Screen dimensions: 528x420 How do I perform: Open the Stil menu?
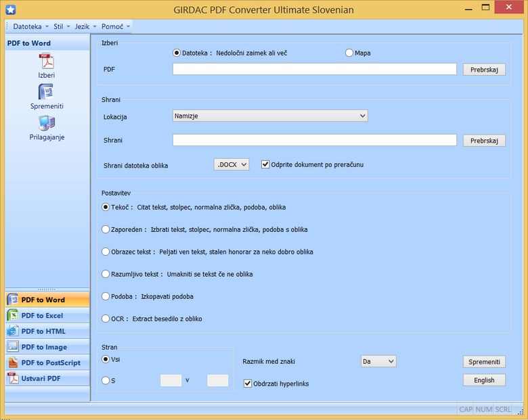(x=62, y=26)
